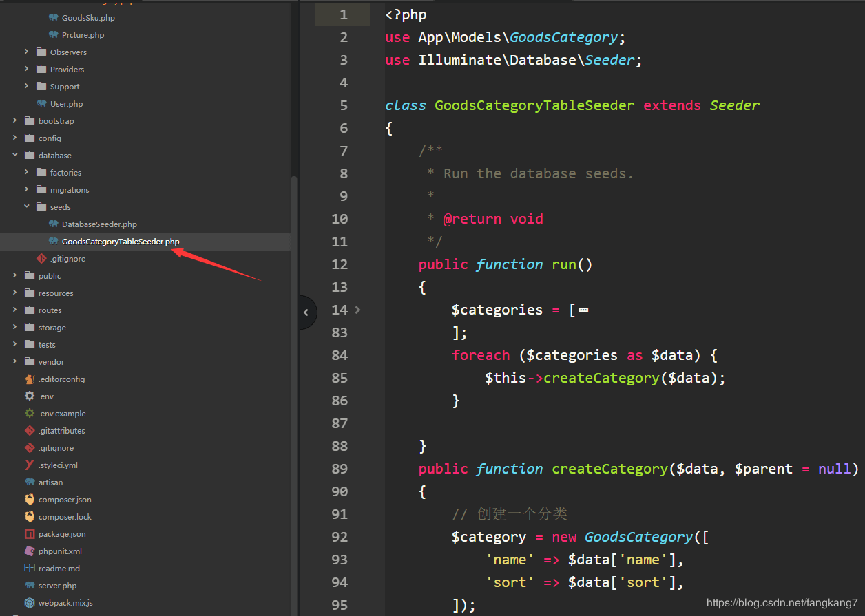Click 'GoodsCategoryTableSeeder' class name in code
This screenshot has width=865, height=616.
point(534,105)
